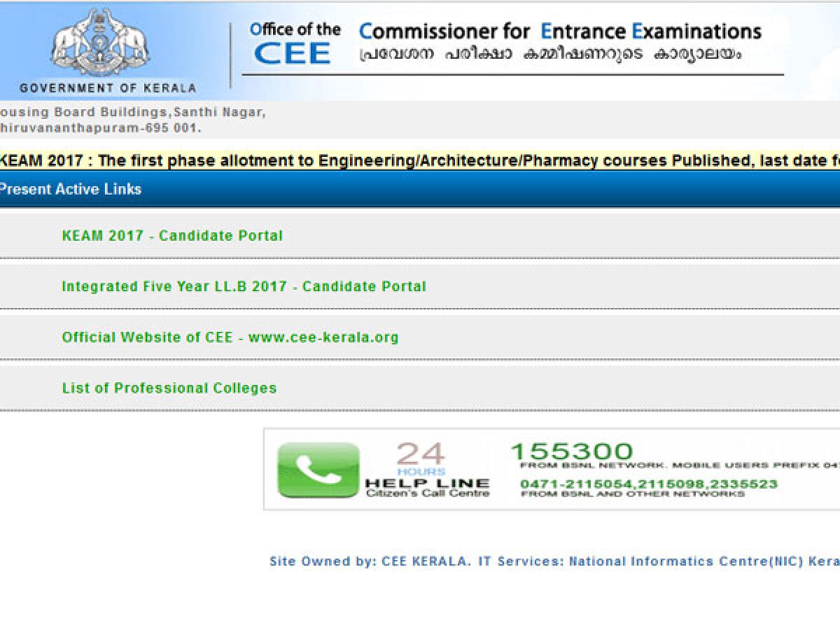This screenshot has width=840, height=630.
Task: Click the Office of the CEE logo
Action: click(294, 43)
